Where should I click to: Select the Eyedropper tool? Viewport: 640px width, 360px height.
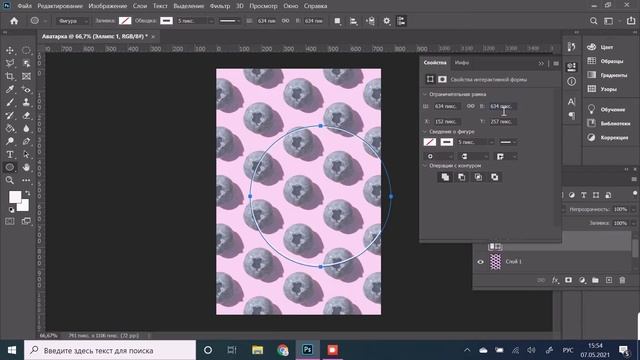(10, 89)
